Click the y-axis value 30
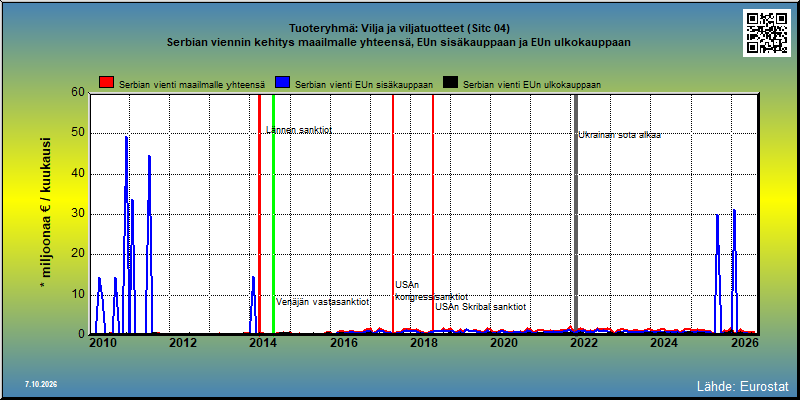The image size is (800, 400). pyautogui.click(x=78, y=214)
